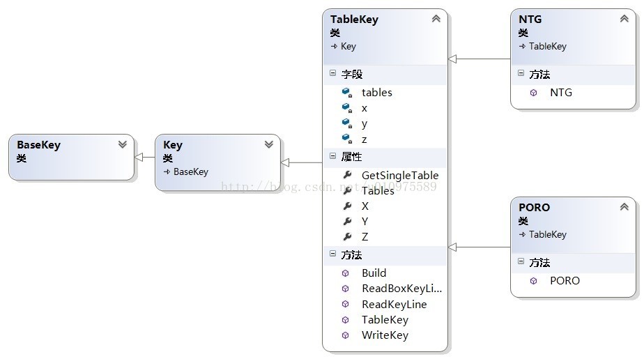Collapse the PORO class box chevron
Viewport: 644px width, 359px height.
pos(624,207)
